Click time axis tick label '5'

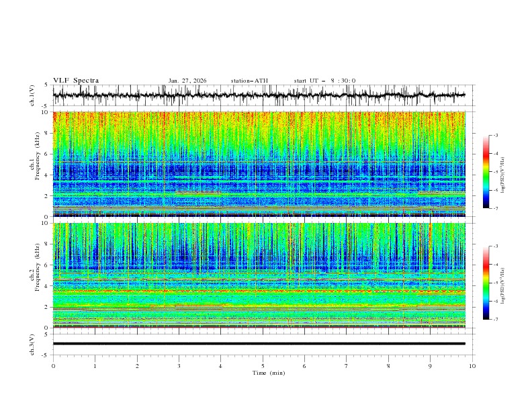tap(263, 366)
